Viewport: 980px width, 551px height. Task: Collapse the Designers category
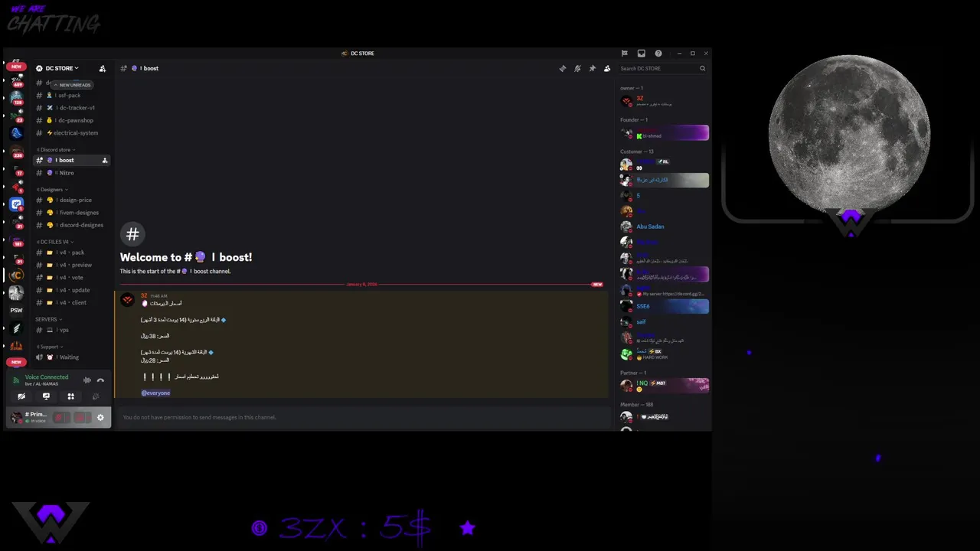(x=53, y=189)
